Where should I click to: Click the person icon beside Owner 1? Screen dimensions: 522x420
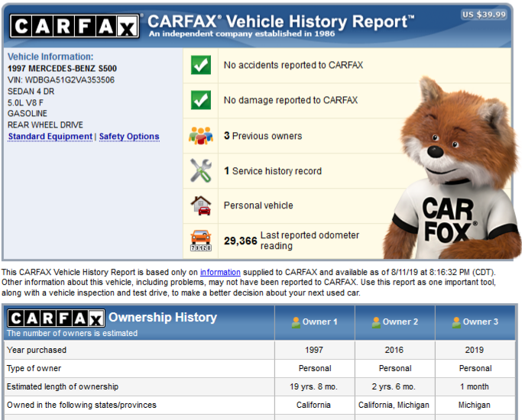[296, 322]
